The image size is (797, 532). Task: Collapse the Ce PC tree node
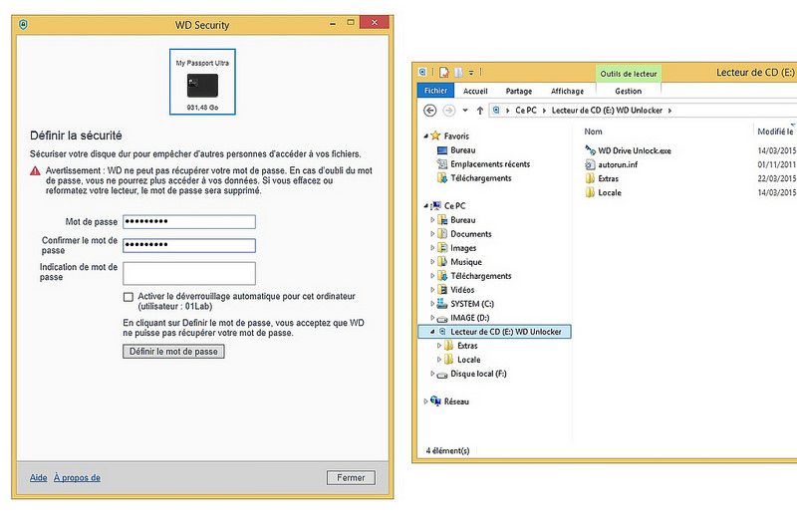pos(426,206)
